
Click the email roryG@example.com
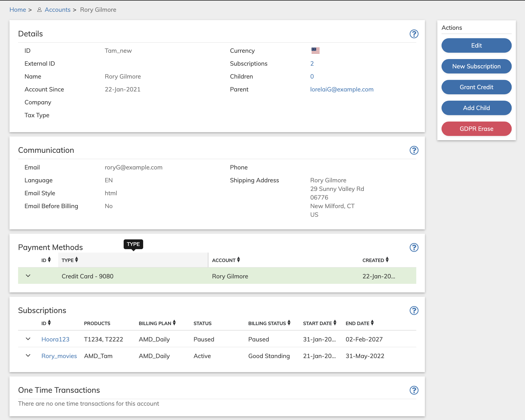click(134, 167)
